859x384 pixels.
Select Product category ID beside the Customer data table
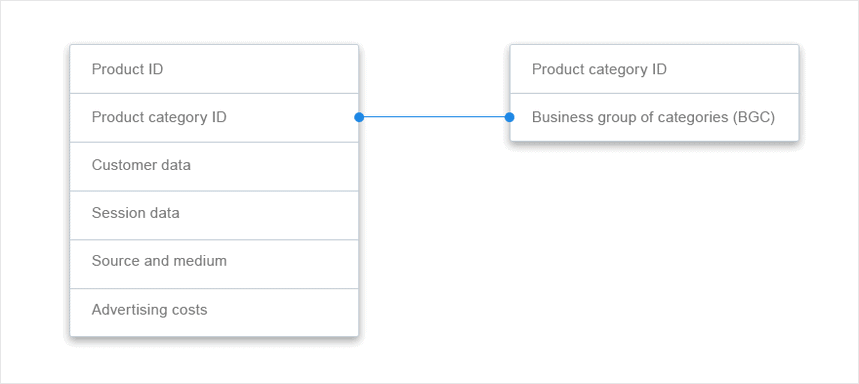[214, 117]
